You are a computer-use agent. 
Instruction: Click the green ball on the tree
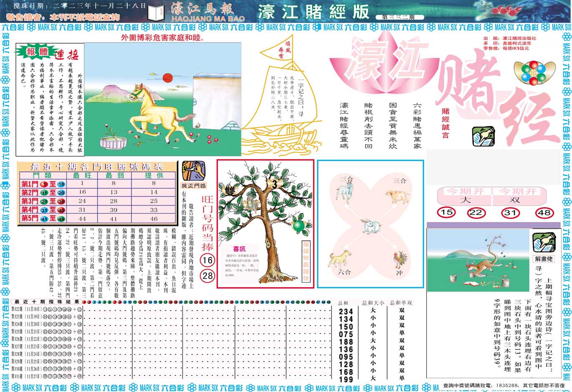pyautogui.click(x=299, y=227)
